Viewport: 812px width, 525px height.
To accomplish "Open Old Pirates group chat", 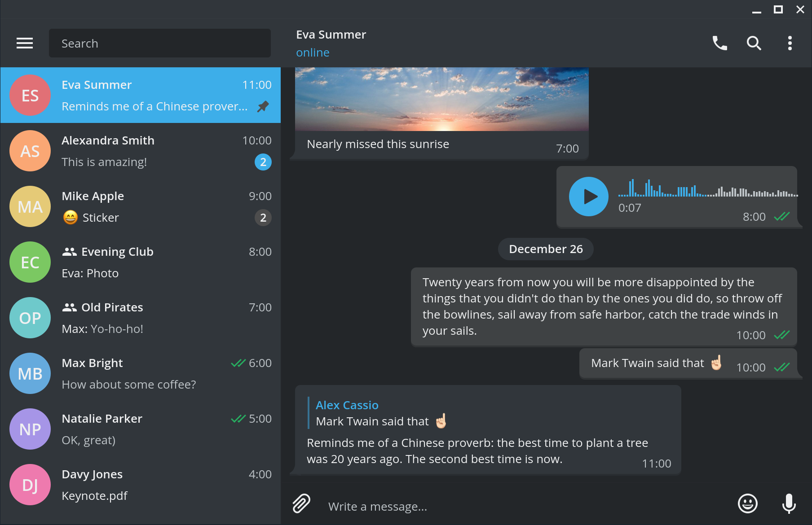I will coord(141,318).
